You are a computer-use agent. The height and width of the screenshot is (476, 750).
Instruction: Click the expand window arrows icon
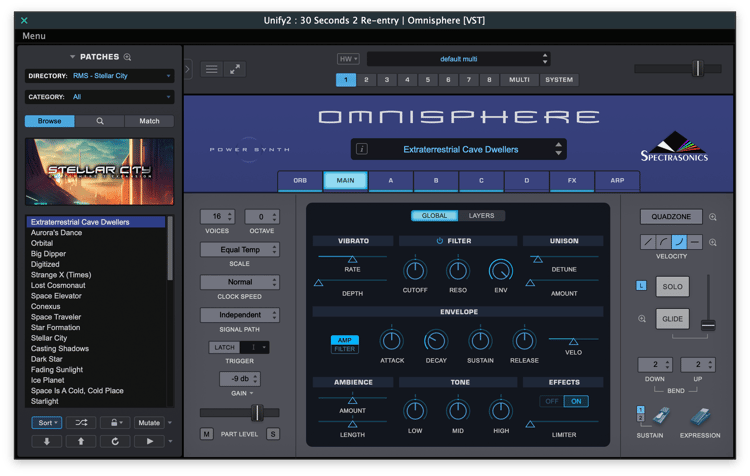coord(235,69)
